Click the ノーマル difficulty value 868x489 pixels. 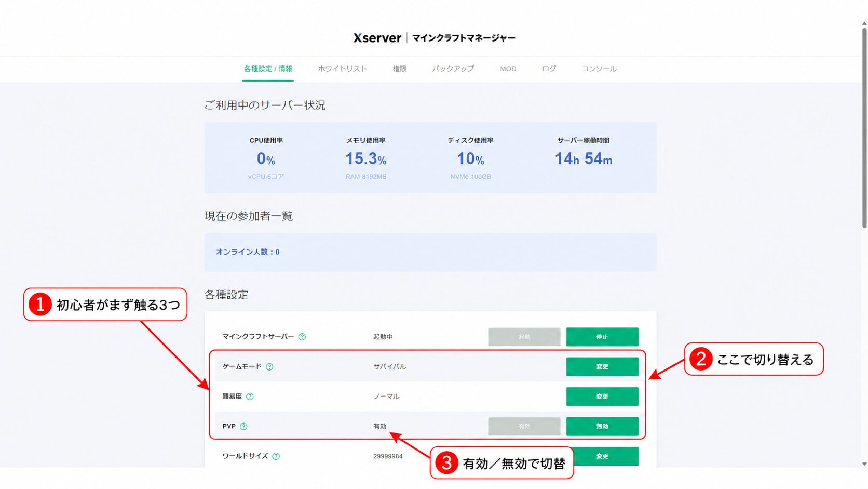click(386, 397)
